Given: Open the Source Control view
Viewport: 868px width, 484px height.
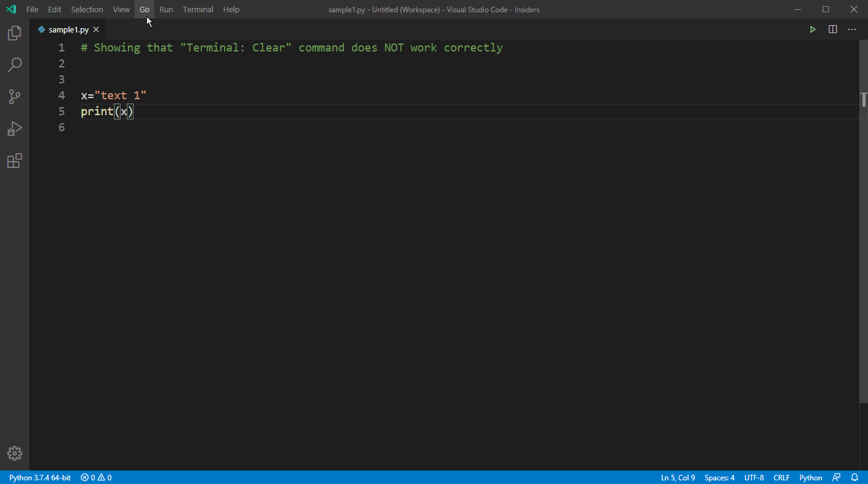Looking at the screenshot, I should 15,96.
